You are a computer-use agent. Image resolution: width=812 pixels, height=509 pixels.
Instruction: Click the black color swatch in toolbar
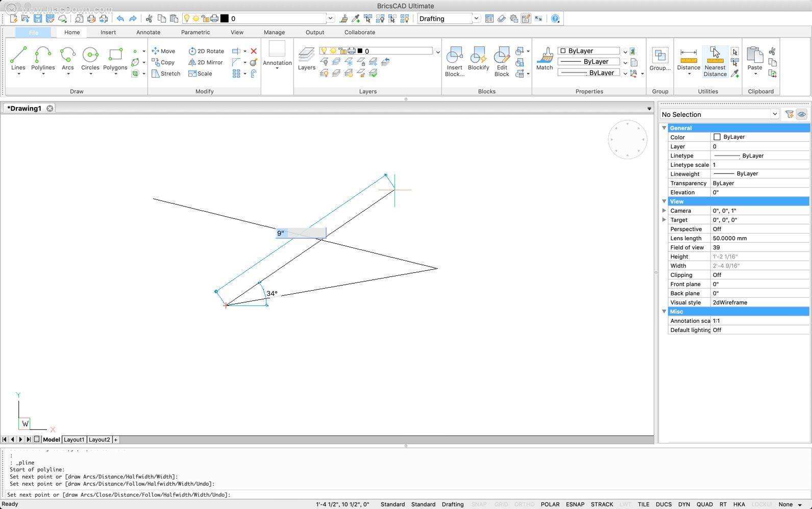point(225,18)
